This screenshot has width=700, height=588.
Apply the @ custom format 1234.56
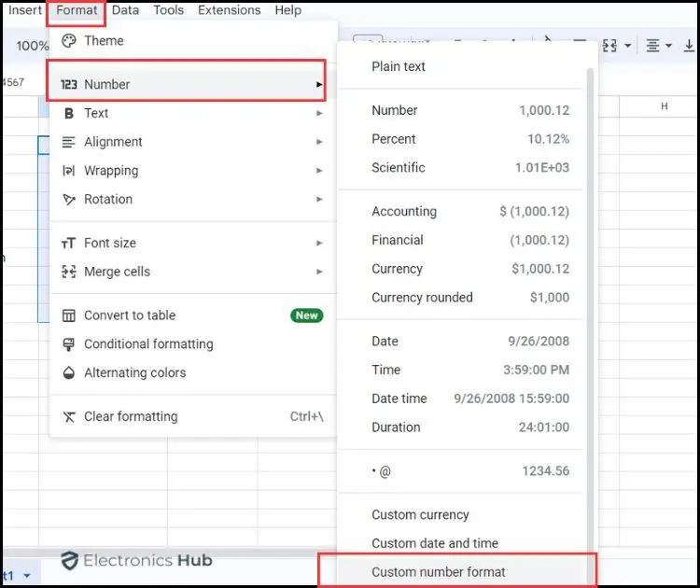[x=462, y=471]
